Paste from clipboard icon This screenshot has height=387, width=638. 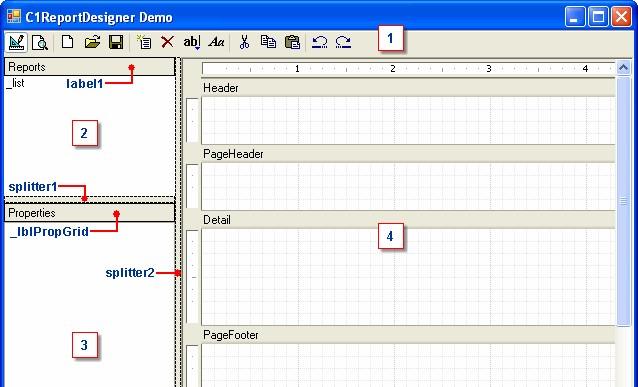292,42
